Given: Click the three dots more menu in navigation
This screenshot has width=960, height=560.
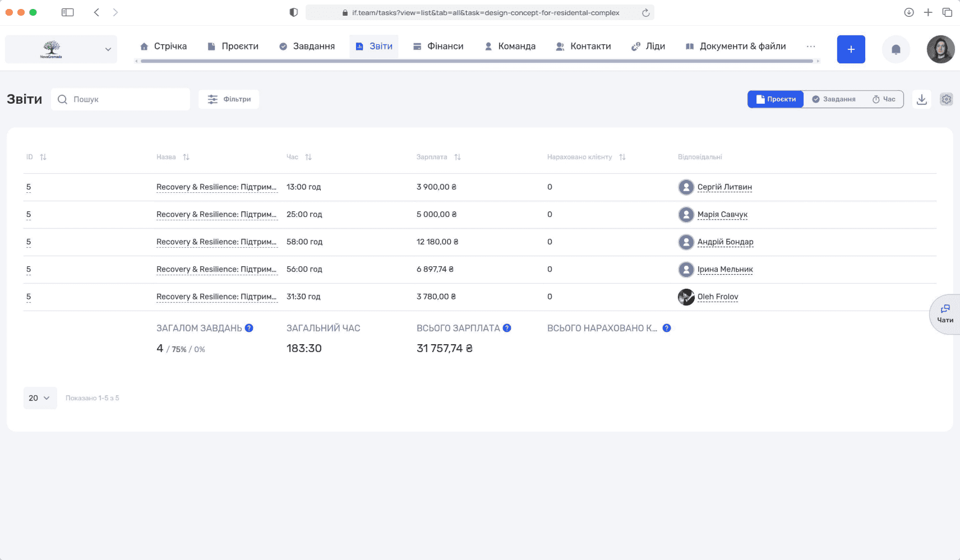Looking at the screenshot, I should click(810, 47).
